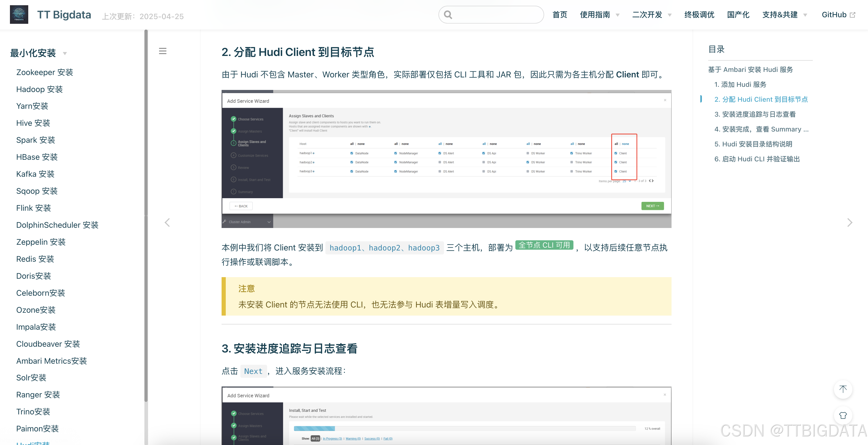Open the 国产化 nav item

tap(738, 15)
